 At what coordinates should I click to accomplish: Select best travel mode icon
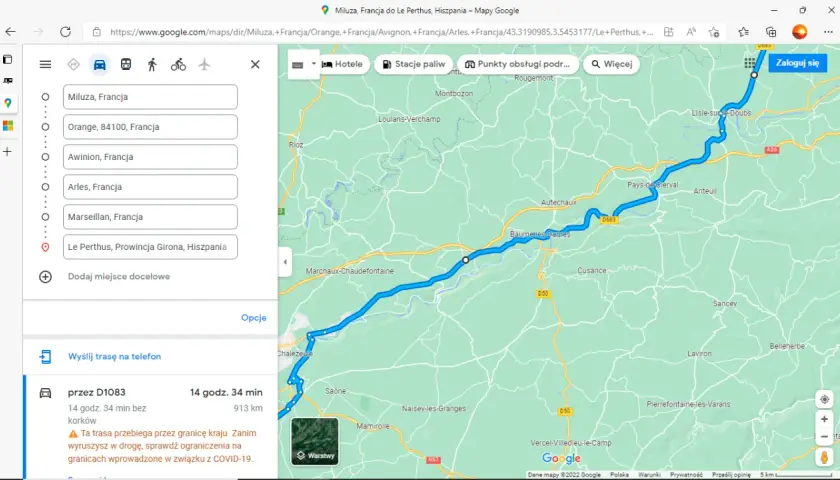(x=73, y=65)
